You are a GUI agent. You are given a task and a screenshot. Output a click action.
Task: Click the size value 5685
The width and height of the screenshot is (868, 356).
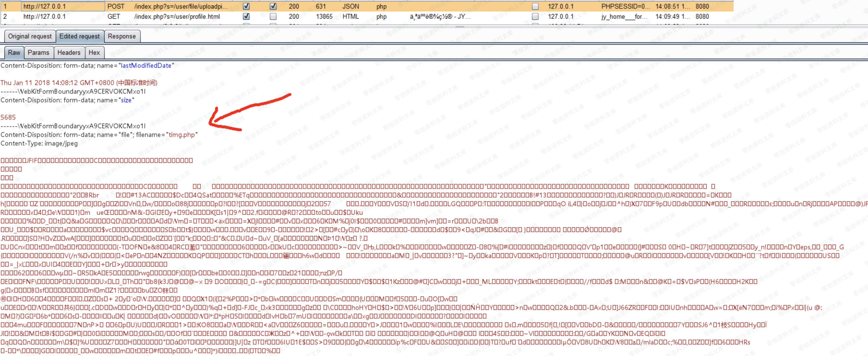pos(8,117)
